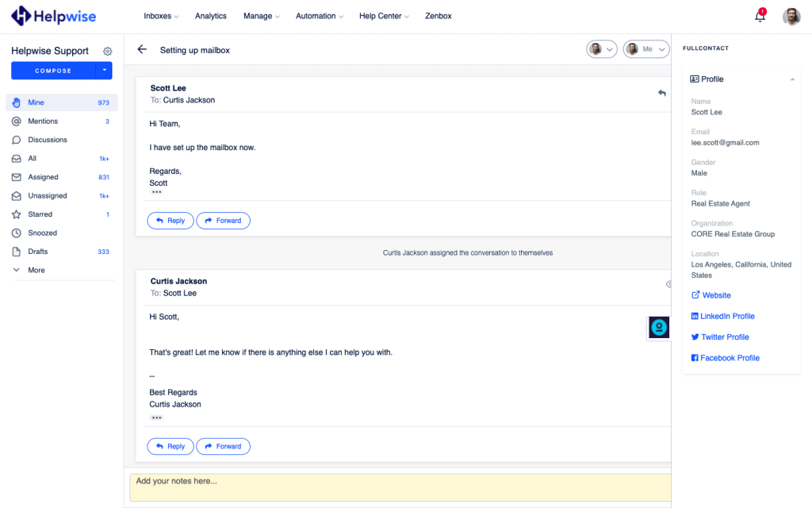Click the notification bell icon
Image resolution: width=812 pixels, height=508 pixels.
[x=760, y=17]
